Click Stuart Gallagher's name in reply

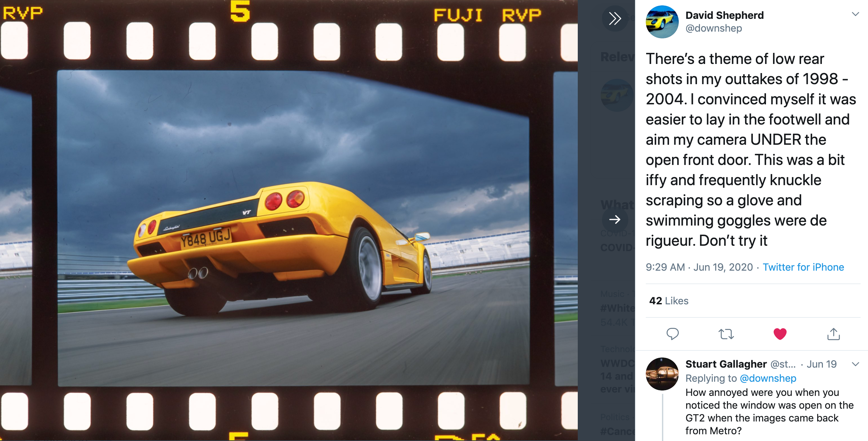coord(726,364)
